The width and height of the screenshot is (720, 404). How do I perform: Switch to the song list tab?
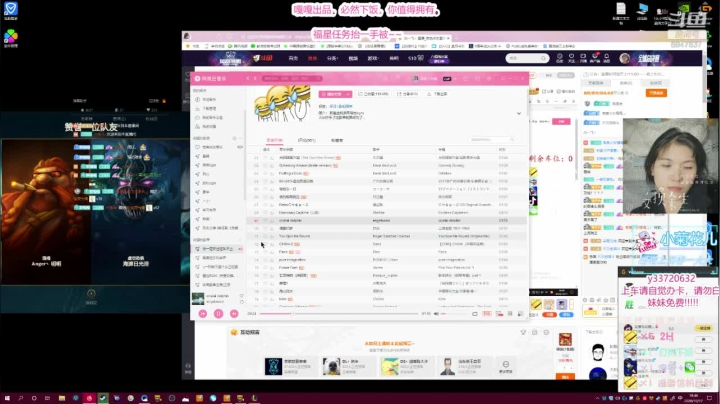[274, 140]
